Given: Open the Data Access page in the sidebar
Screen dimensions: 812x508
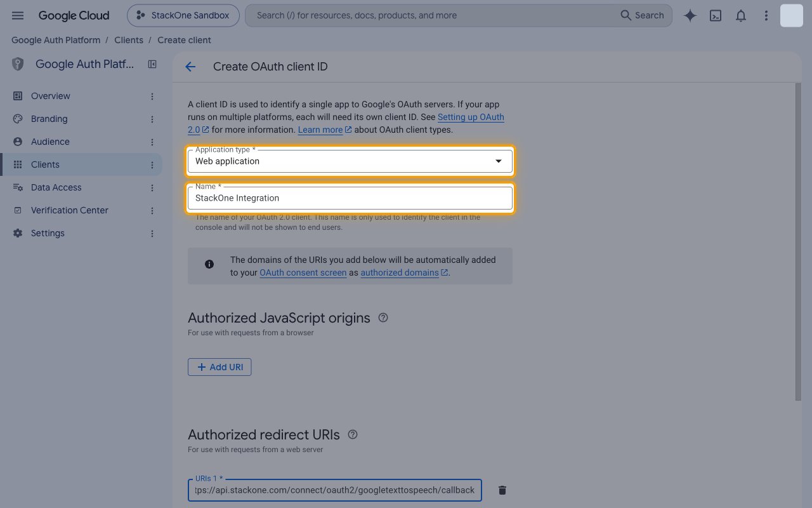Looking at the screenshot, I should pos(81,187).
